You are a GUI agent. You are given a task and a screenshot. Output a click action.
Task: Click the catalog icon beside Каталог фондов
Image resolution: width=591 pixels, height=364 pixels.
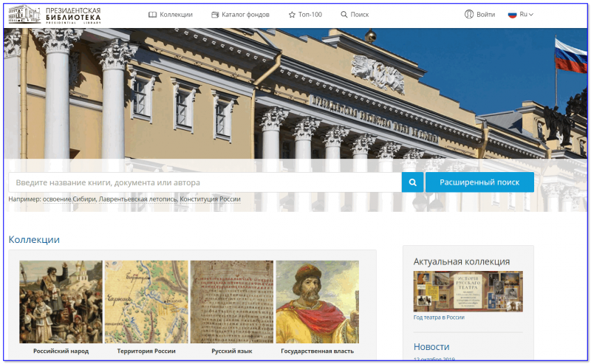[x=215, y=15]
